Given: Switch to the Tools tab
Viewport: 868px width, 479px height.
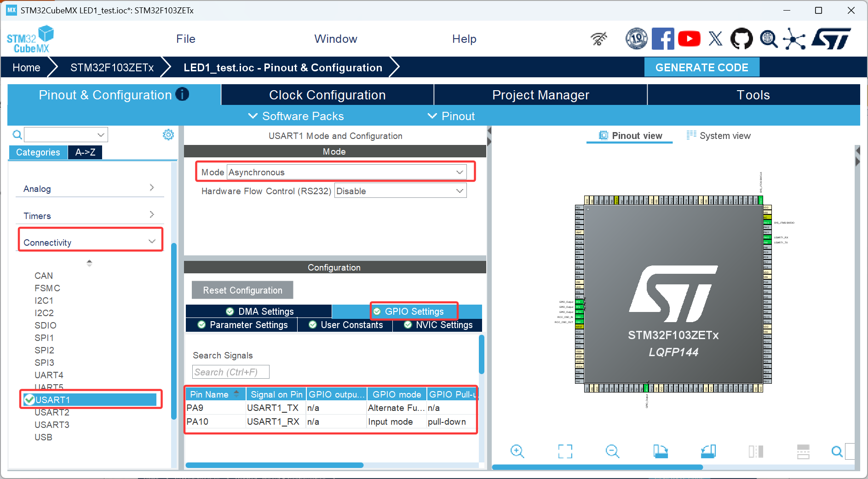Looking at the screenshot, I should [753, 95].
